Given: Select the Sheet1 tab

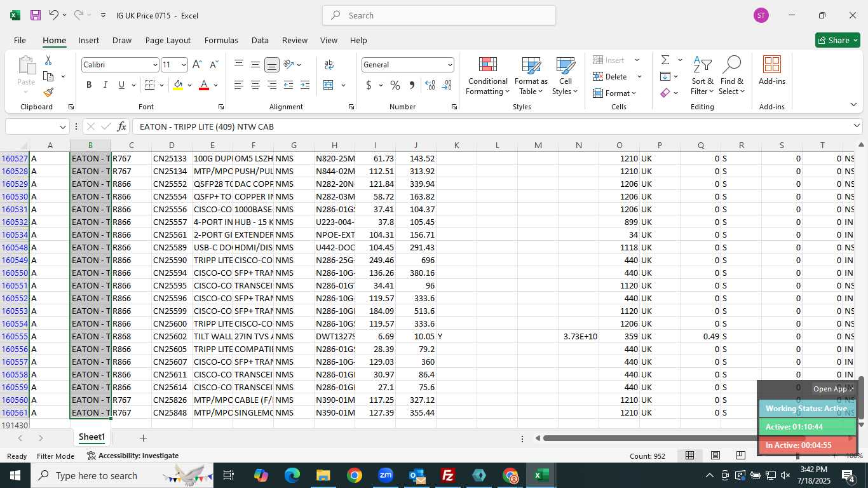Looking at the screenshot, I should (x=92, y=437).
